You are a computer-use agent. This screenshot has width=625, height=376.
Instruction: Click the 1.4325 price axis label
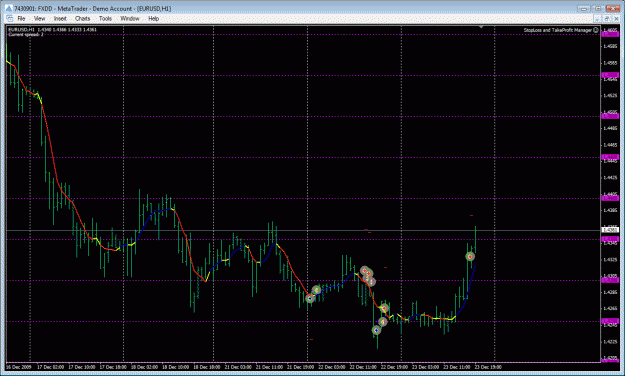610,260
